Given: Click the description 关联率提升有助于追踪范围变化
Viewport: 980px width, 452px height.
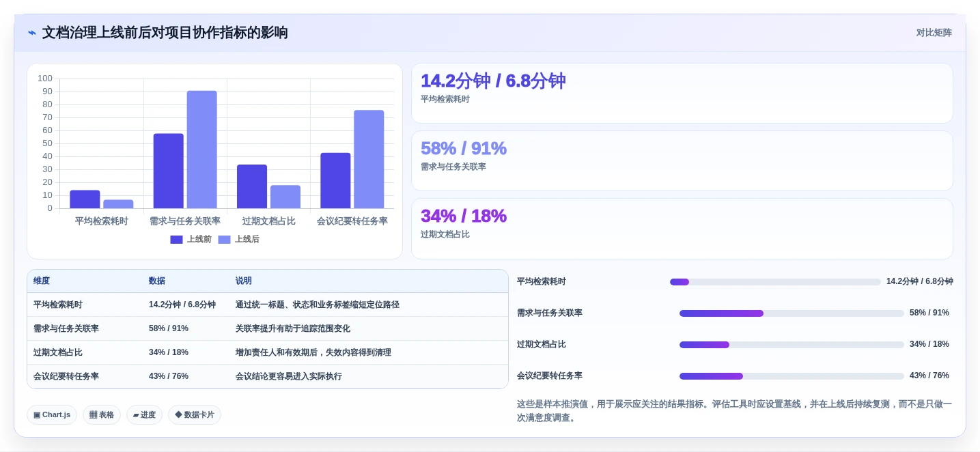Looking at the screenshot, I should pos(293,329).
